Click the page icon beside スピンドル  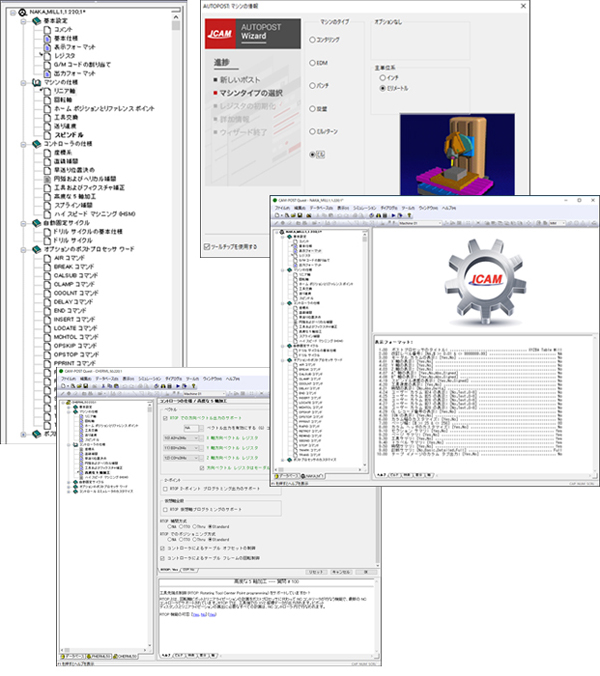tap(47, 133)
